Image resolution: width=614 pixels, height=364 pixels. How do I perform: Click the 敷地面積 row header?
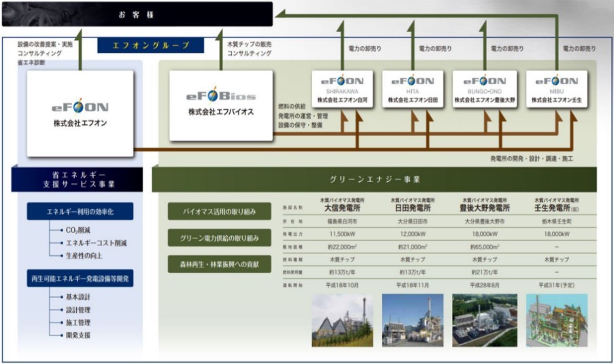tap(292, 247)
